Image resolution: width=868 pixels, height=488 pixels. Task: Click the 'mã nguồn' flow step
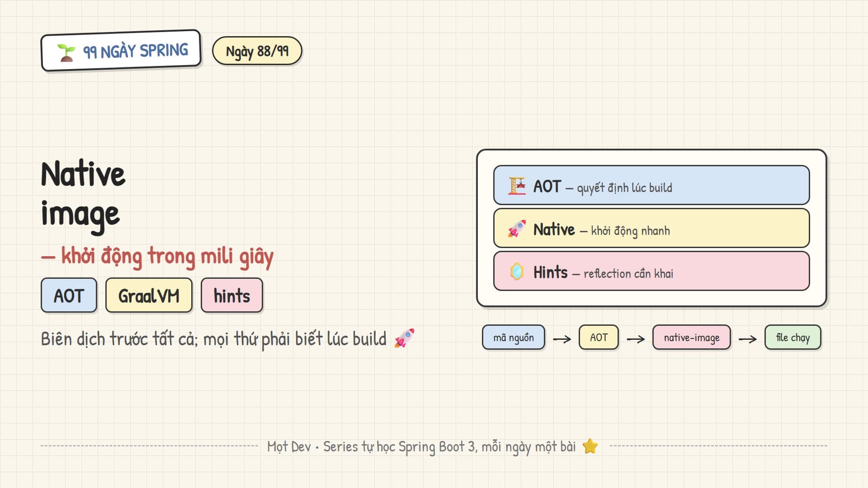(513, 338)
